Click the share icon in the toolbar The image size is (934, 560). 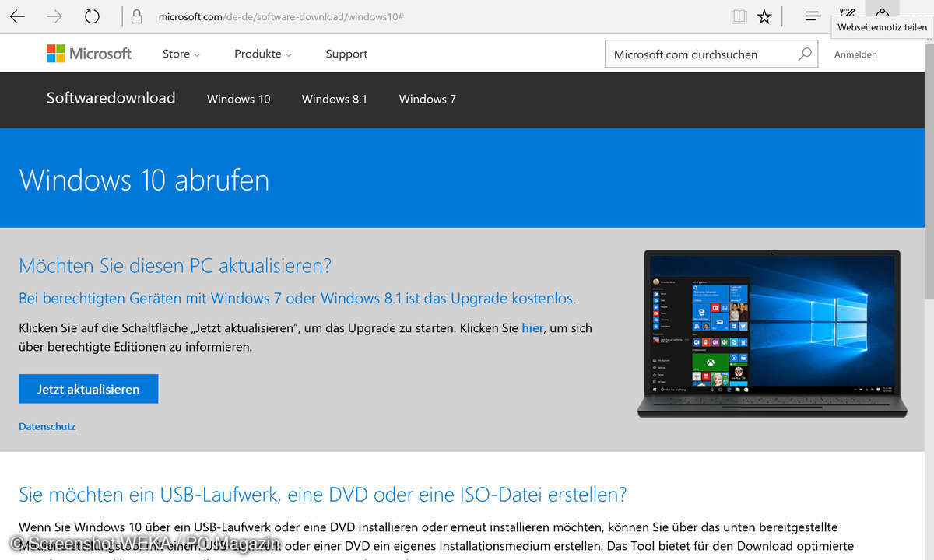(x=882, y=12)
